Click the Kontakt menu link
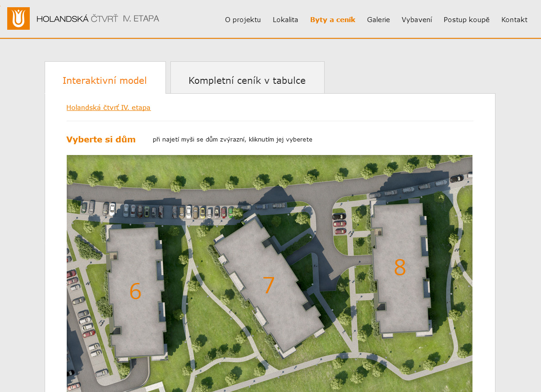 coord(514,20)
